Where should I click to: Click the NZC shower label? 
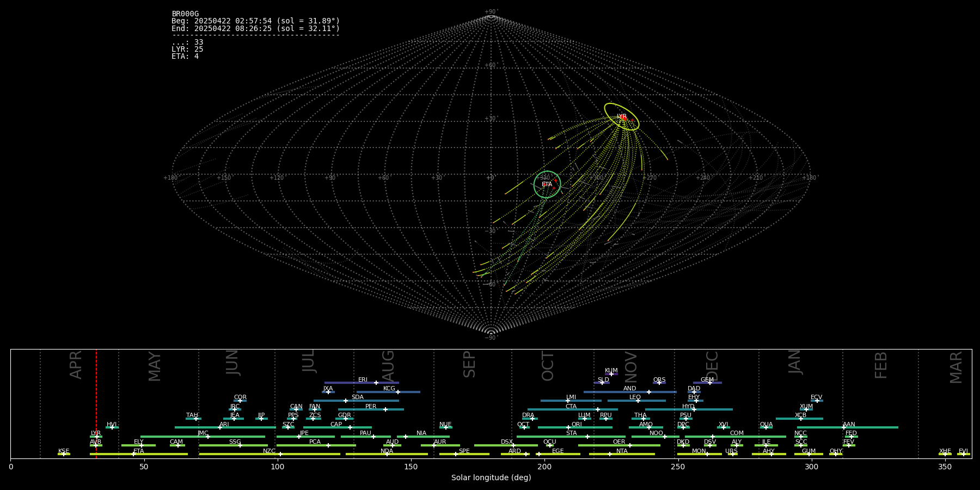click(x=269, y=451)
